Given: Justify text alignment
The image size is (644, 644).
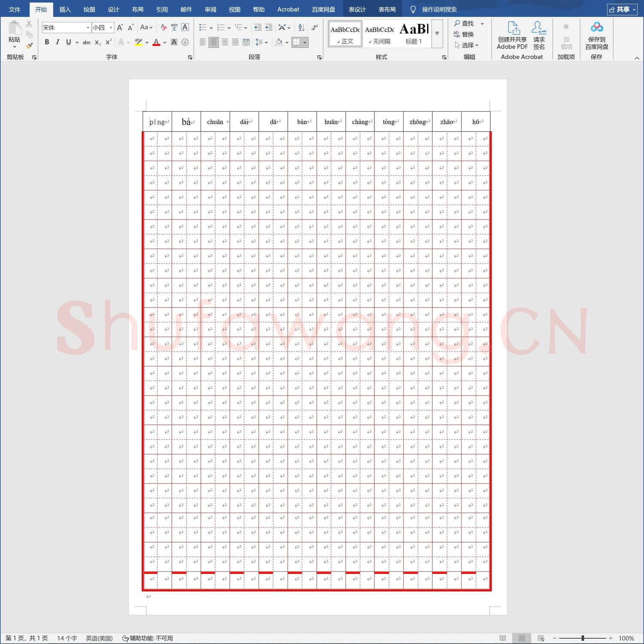Looking at the screenshot, I should (235, 42).
